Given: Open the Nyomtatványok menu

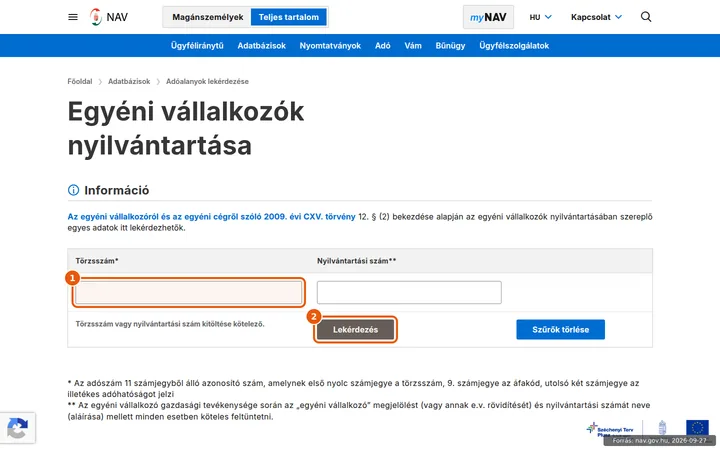Looking at the screenshot, I should coord(330,45).
